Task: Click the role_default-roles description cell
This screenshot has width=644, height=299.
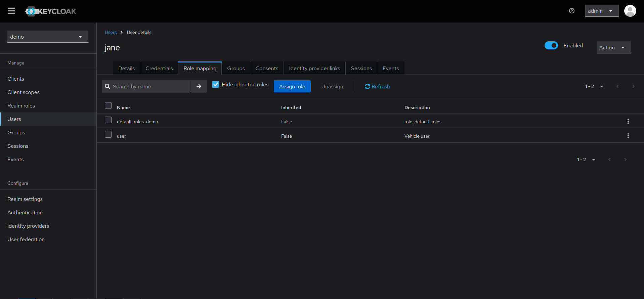Action: tap(423, 122)
